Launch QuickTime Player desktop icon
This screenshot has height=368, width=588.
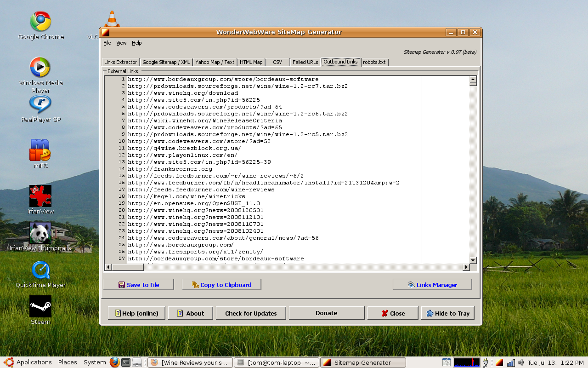click(x=40, y=270)
